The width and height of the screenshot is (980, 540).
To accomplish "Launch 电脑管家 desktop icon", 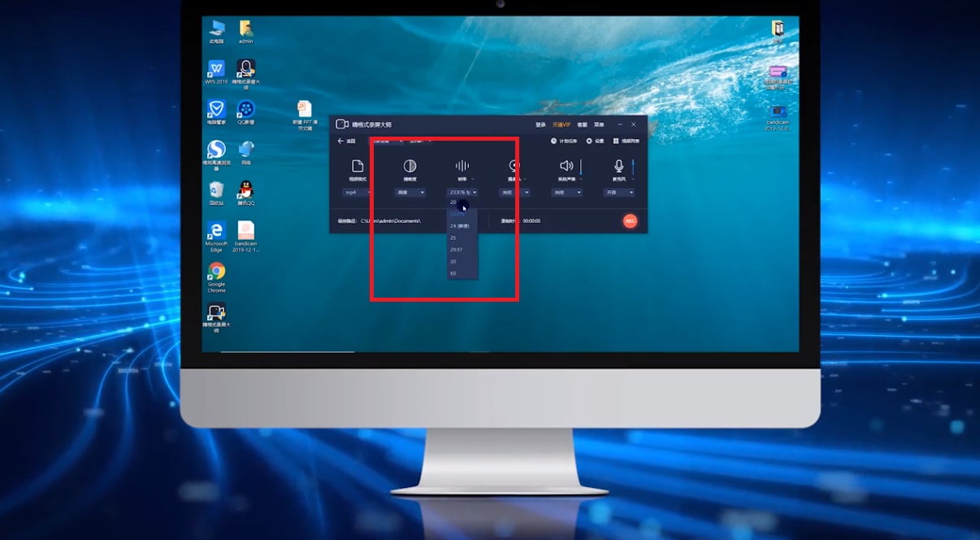I will coord(216,112).
